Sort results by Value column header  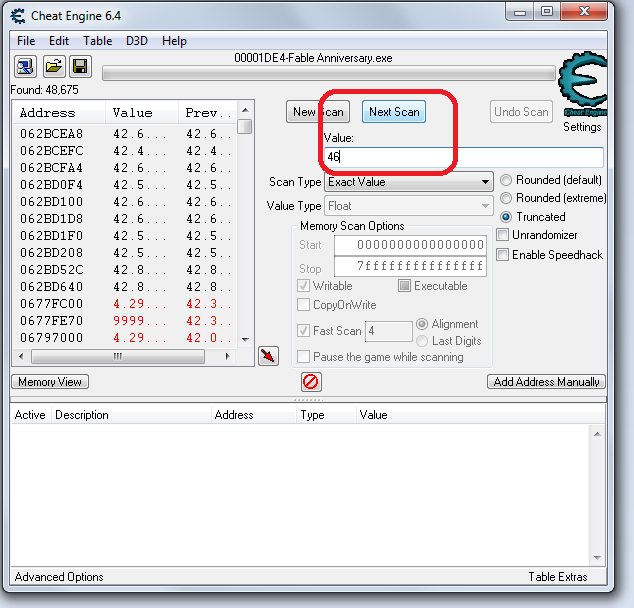pos(142,112)
